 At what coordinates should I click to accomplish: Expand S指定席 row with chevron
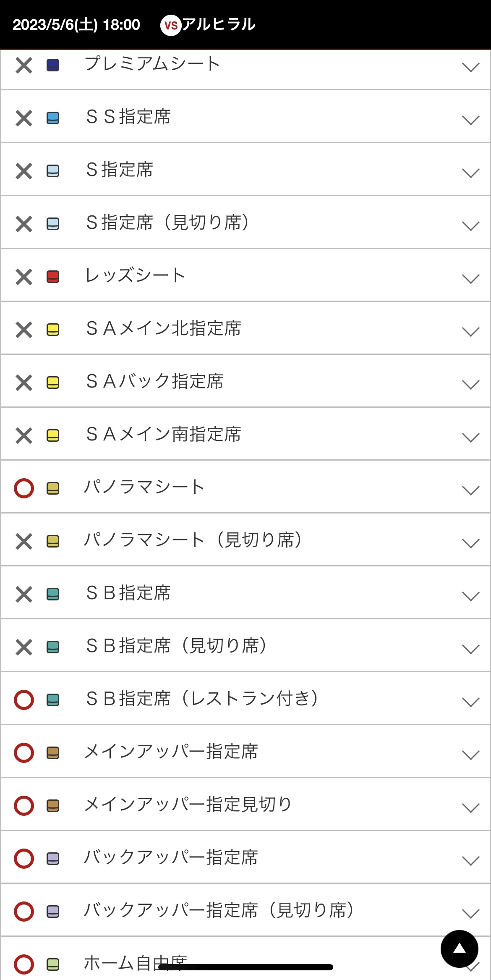click(470, 173)
